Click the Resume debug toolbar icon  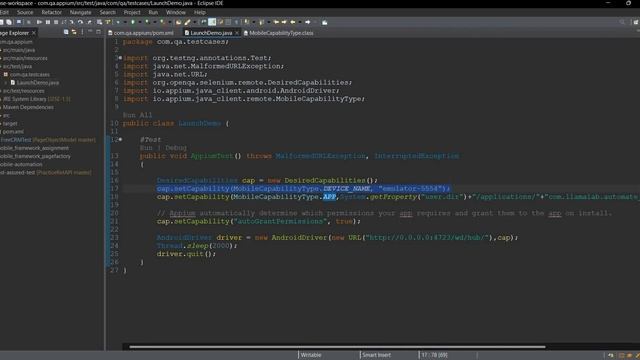[x=40, y=22]
